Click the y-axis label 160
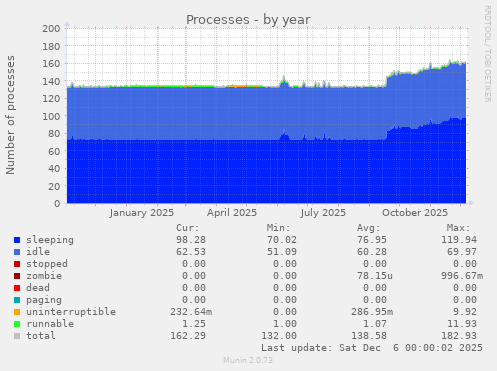497x371 pixels. (x=51, y=64)
